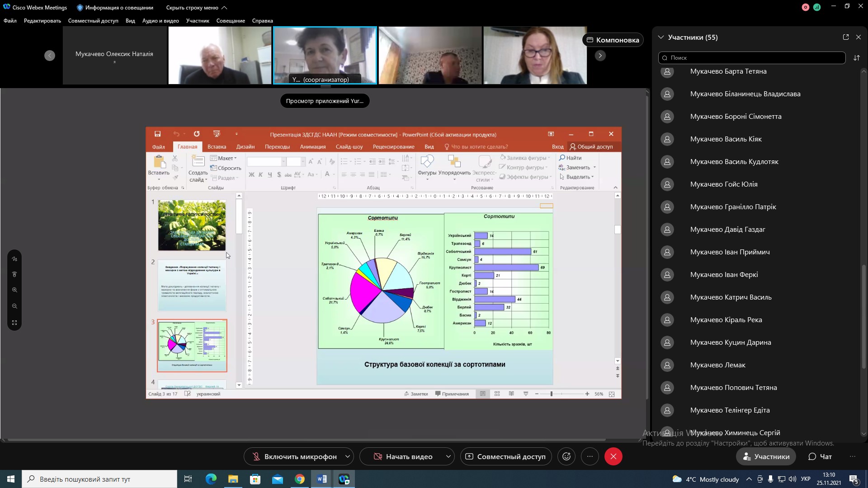Viewport: 868px width, 488px height.
Task: Click the zoom in magnifier in Webex side toolbar
Action: [x=14, y=290]
